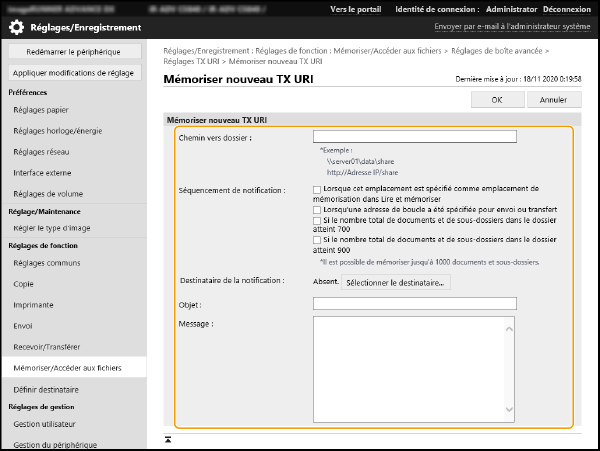Enable the adresse de boucle notification checkbox
Viewport: 600px width, 451px height.
pos(317,209)
